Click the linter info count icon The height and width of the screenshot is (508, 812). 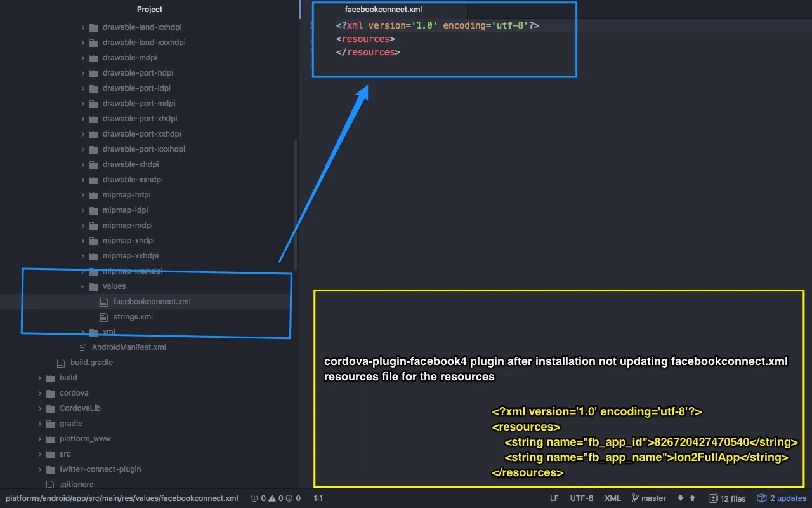(x=289, y=498)
